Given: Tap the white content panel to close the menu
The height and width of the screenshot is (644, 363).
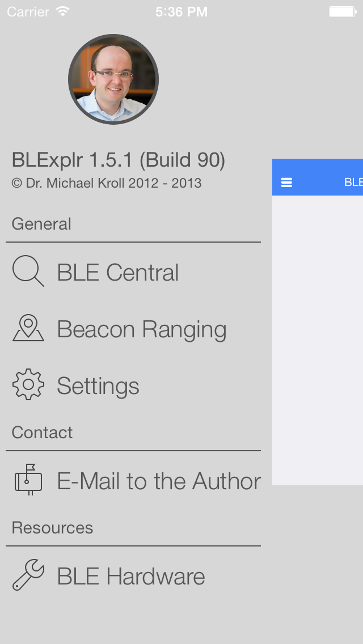Looking at the screenshot, I should coord(318,340).
